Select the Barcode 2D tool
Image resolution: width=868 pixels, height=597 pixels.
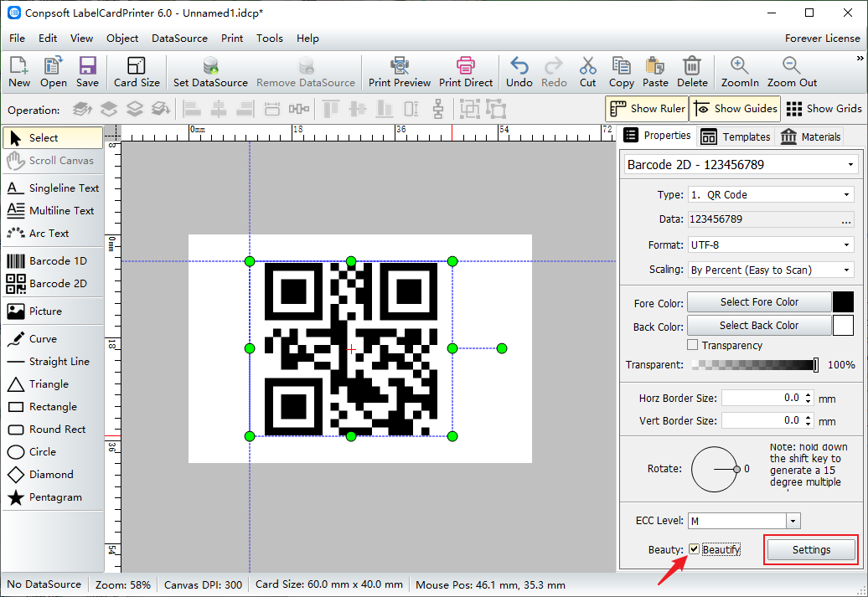[53, 283]
